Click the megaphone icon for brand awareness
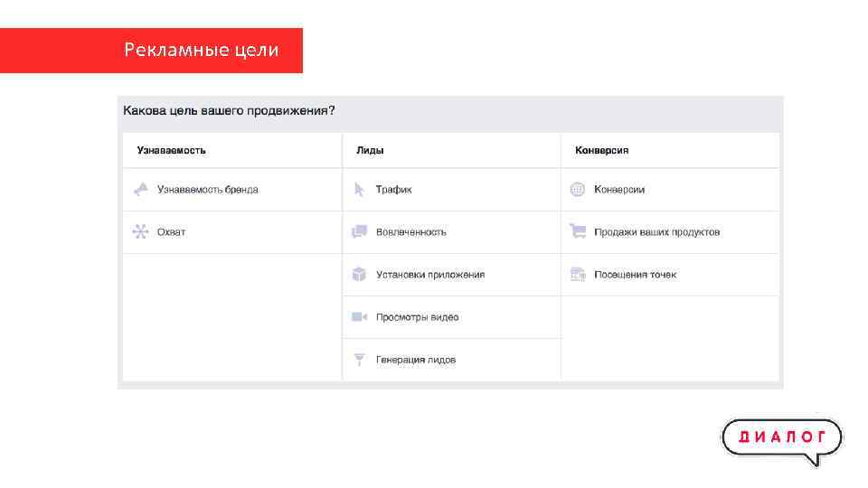 140,190
